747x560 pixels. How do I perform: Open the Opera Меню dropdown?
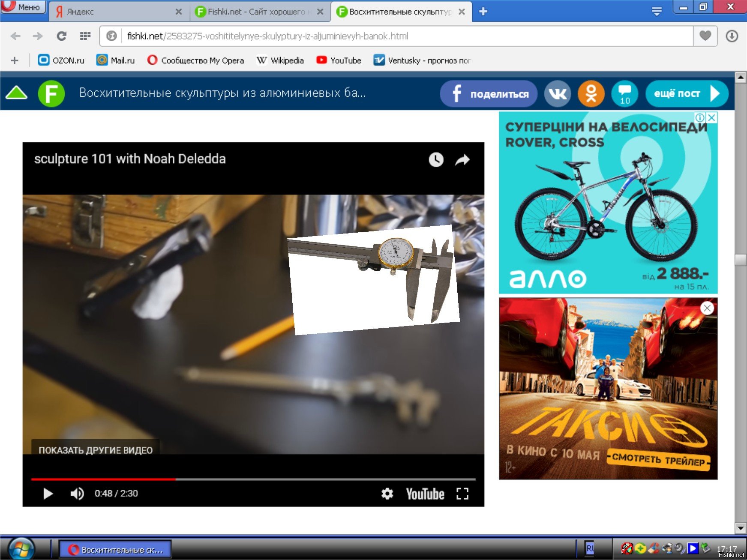[23, 7]
